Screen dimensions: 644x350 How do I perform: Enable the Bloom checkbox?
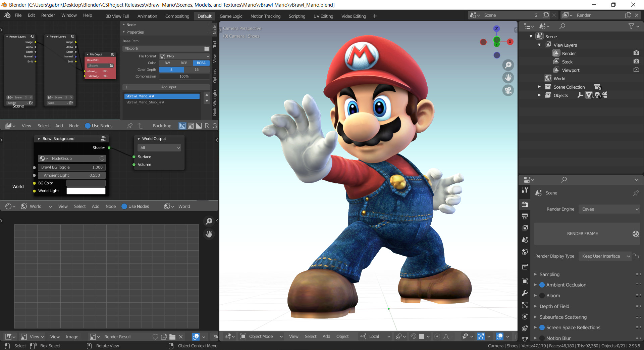click(542, 296)
